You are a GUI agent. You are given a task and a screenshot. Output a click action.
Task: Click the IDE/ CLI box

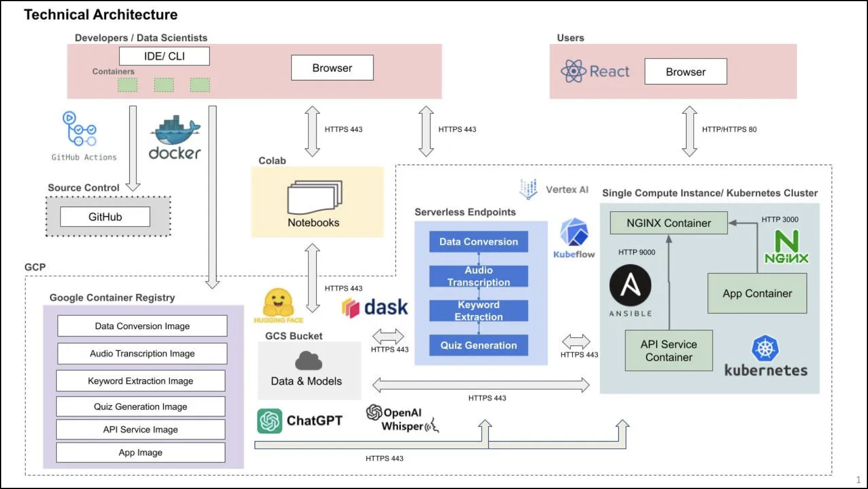coord(164,56)
